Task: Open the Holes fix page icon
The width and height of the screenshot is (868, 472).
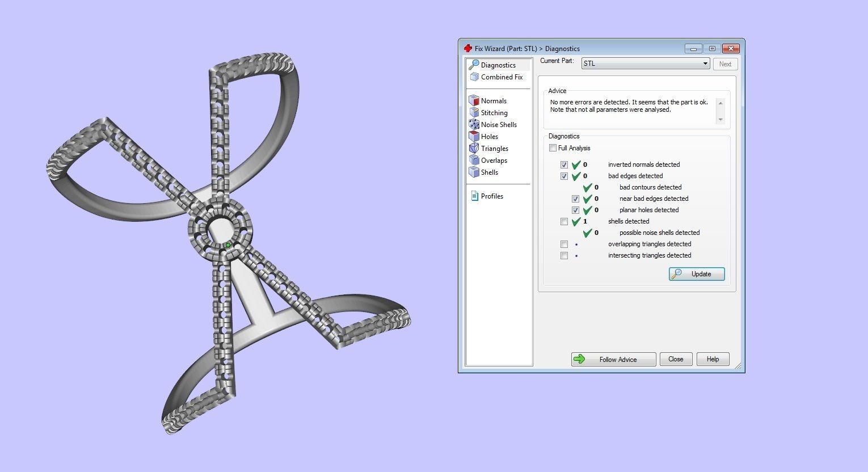Action: point(474,136)
